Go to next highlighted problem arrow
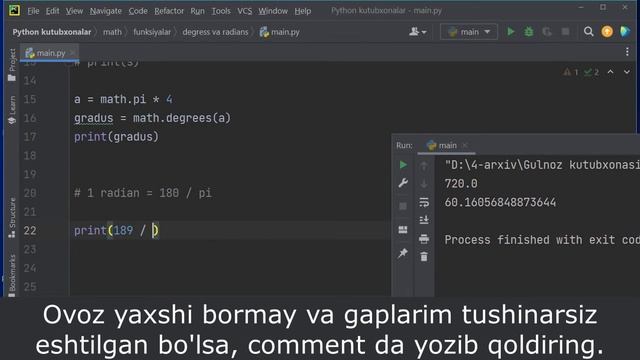This screenshot has width=640, height=360. point(627,72)
